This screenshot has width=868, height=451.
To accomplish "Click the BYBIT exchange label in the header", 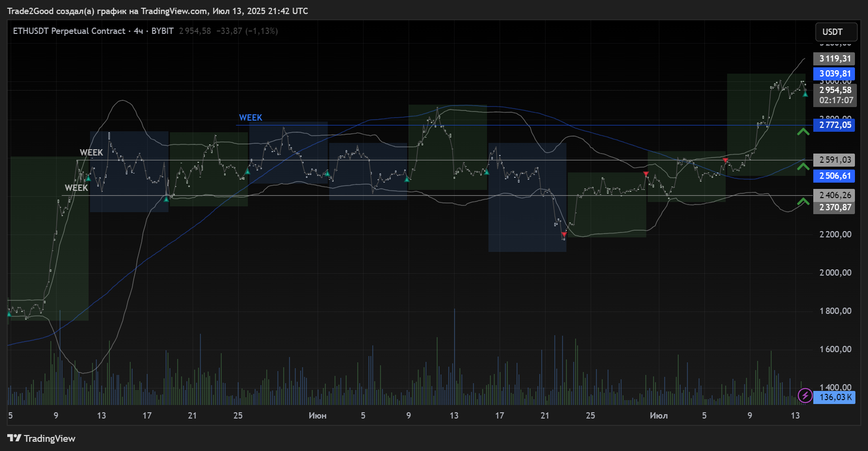I will coord(162,31).
